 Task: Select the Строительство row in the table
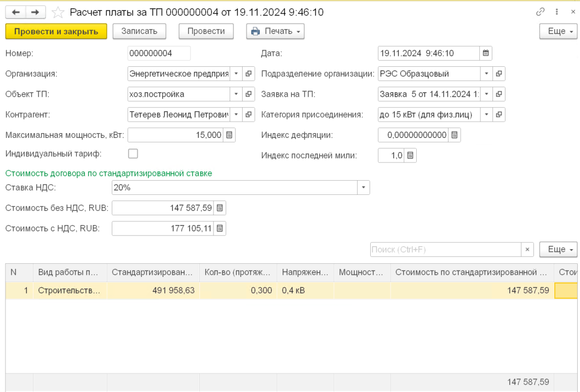[69, 291]
